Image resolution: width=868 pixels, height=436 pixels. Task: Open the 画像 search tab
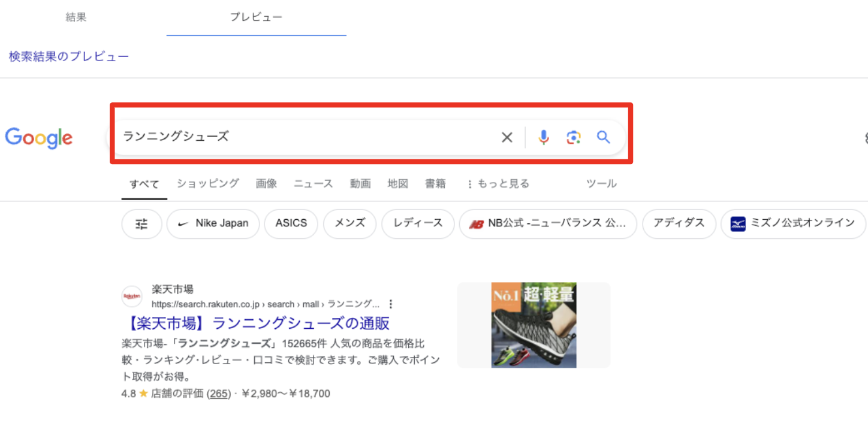tap(266, 183)
